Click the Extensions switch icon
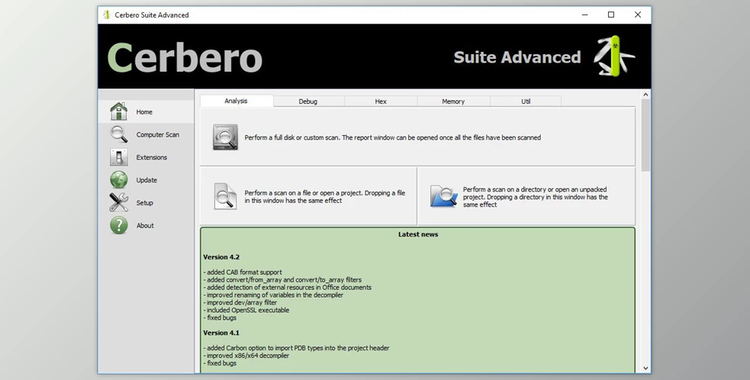 tap(119, 157)
